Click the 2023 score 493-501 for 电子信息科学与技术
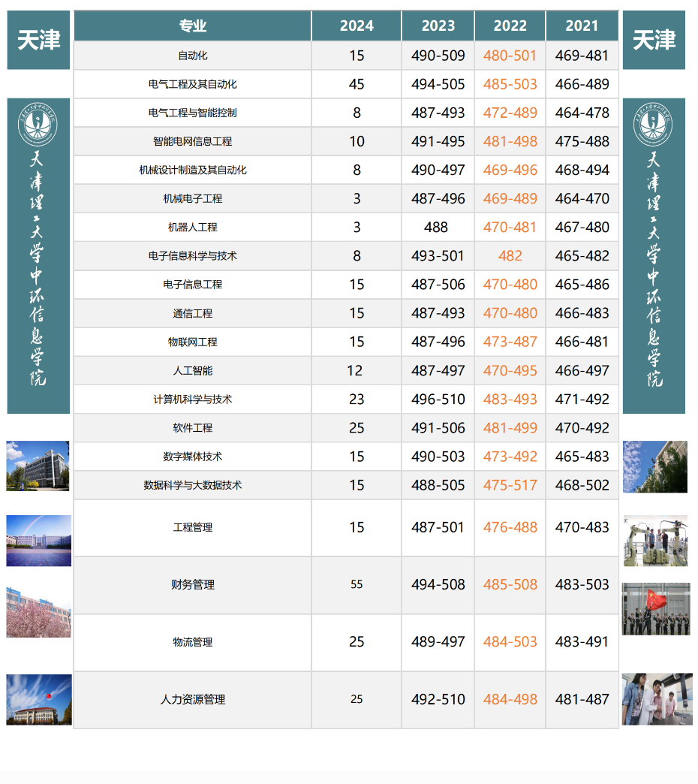Screen dimensions: 698x784 pos(438,256)
